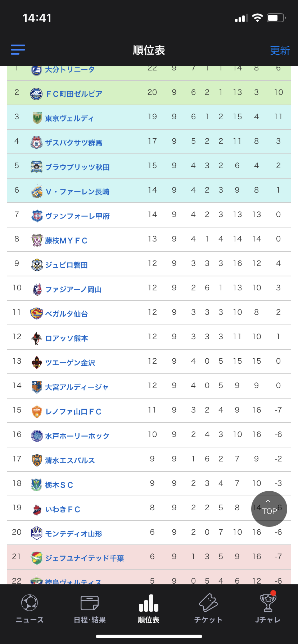Click the 清水エスパルス club logo

37,460
